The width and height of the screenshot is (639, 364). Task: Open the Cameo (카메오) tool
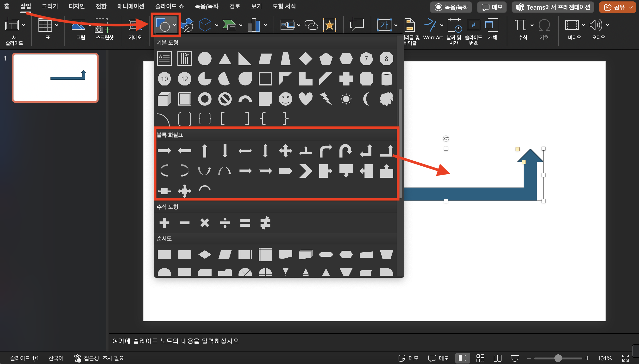[135, 29]
